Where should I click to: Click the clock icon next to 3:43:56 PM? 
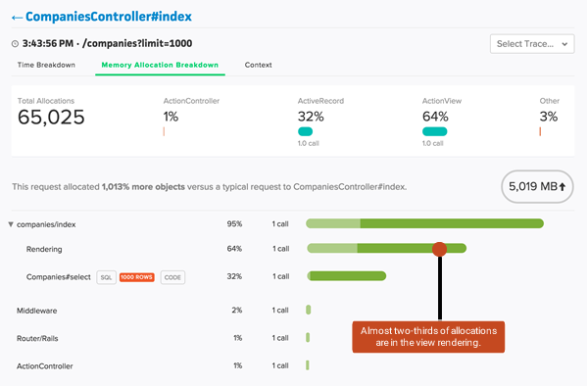[x=15, y=44]
